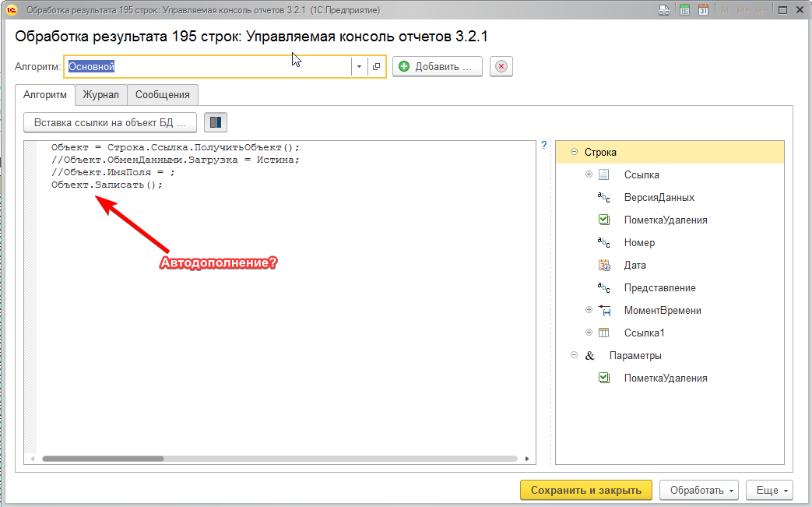This screenshot has width=812, height=507.
Task: Click Вставка ссылки на объект БД button
Action: pyautogui.click(x=110, y=123)
